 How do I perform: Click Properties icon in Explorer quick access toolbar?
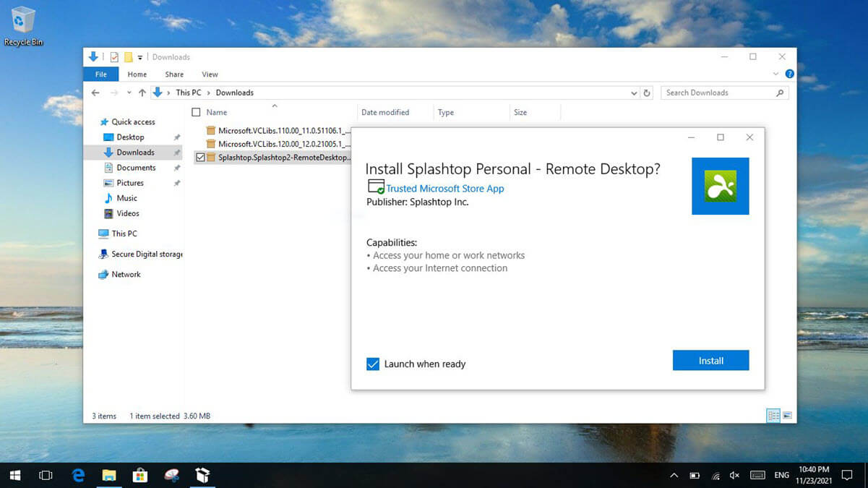114,57
